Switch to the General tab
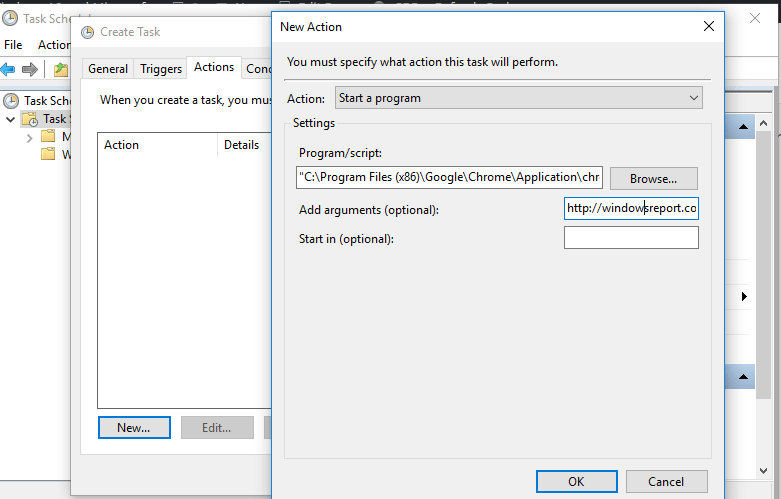 [107, 68]
